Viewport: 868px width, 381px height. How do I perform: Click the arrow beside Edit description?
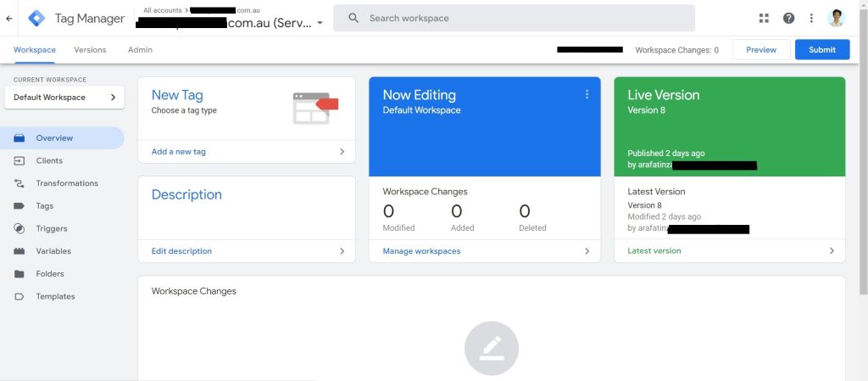[x=342, y=251]
